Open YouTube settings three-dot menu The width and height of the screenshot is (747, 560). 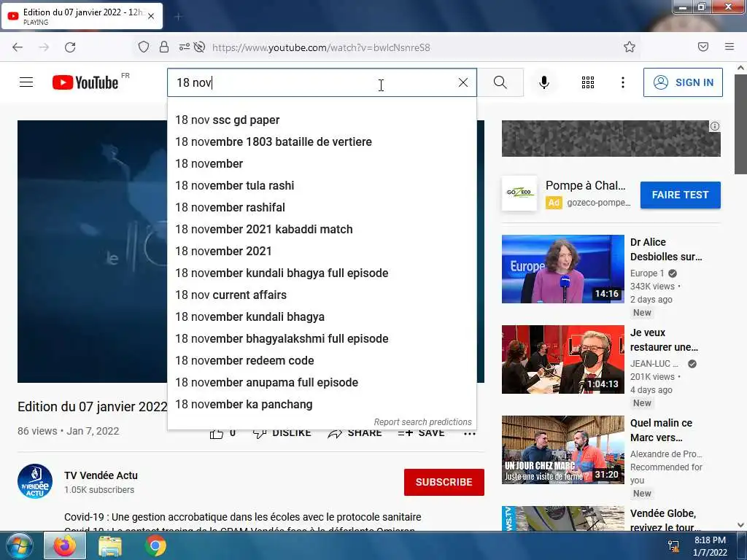coord(623,82)
